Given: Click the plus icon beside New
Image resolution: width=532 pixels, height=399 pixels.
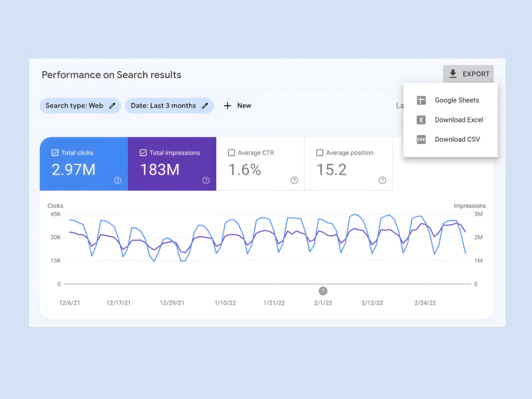Looking at the screenshot, I should [227, 105].
